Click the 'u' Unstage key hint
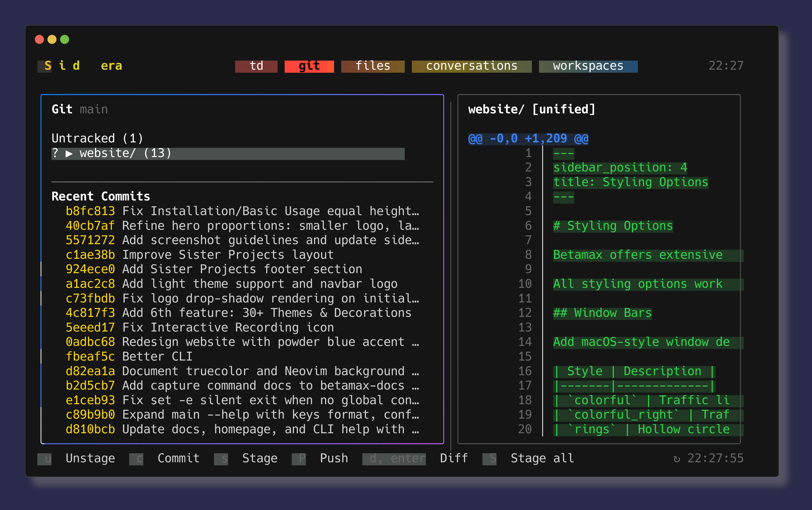The width and height of the screenshot is (812, 510). 44,459
